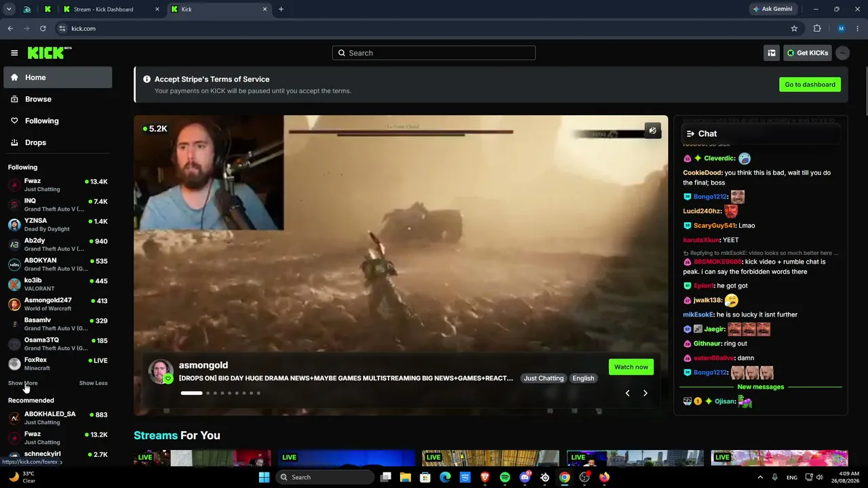
Task: Close the Stream - Kick Dashboard tab
Action: click(x=157, y=9)
